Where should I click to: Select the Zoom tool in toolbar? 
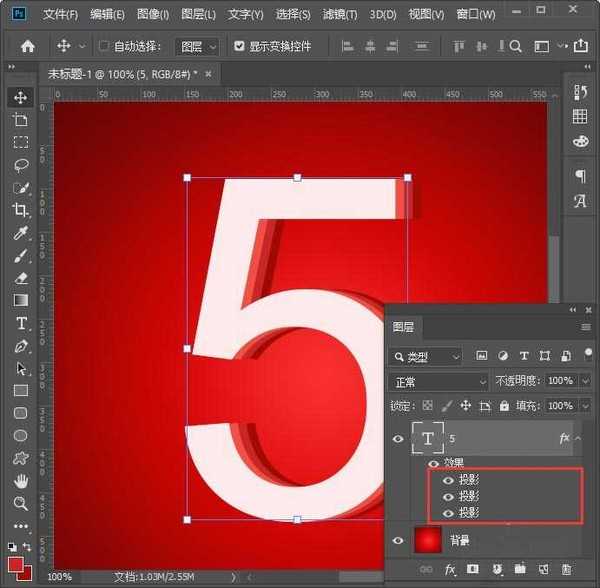point(20,503)
